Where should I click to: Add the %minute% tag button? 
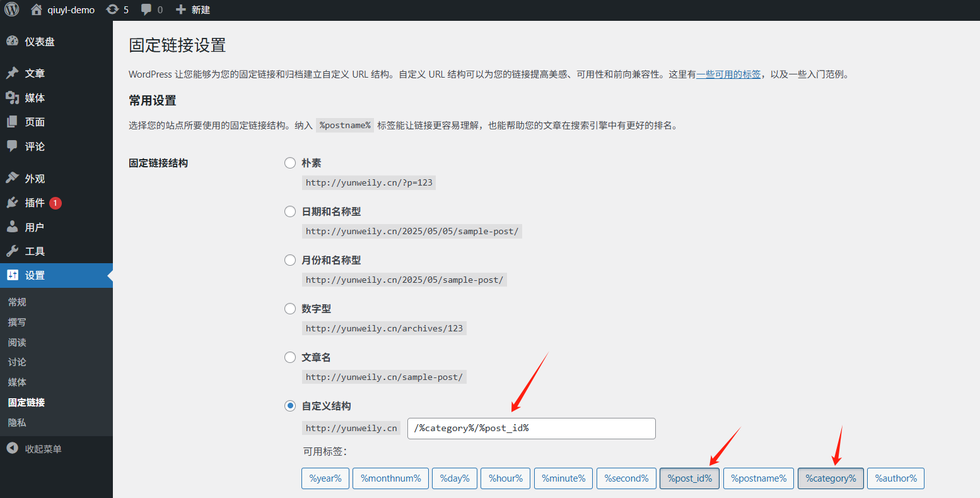coord(564,478)
